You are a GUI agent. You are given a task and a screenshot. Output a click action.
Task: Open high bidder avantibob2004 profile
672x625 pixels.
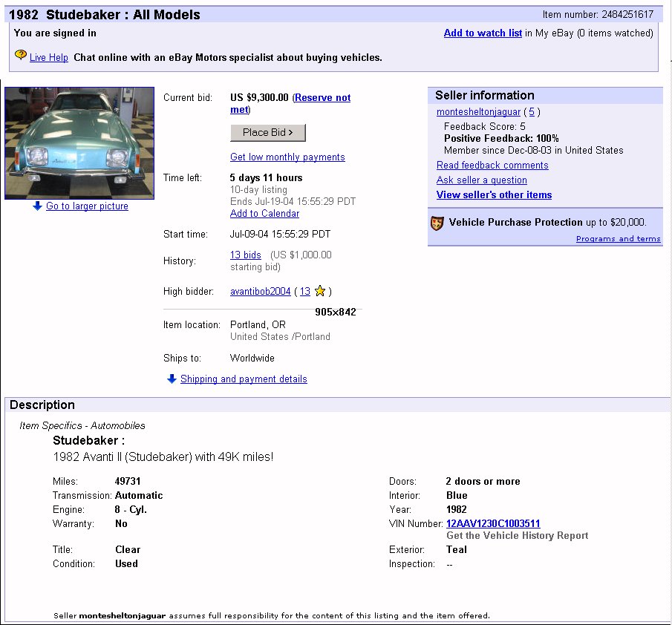coord(260,292)
